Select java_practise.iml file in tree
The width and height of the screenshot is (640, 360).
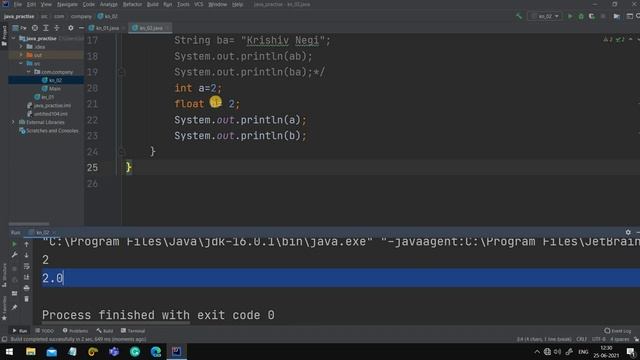[49, 105]
